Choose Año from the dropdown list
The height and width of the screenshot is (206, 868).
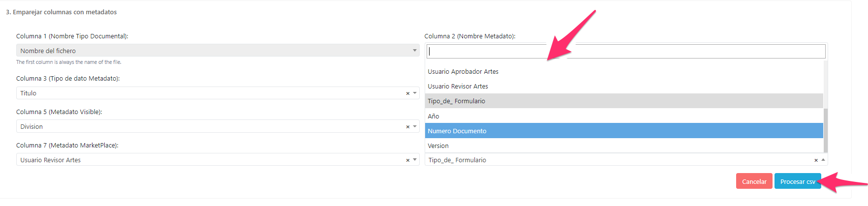(x=434, y=117)
